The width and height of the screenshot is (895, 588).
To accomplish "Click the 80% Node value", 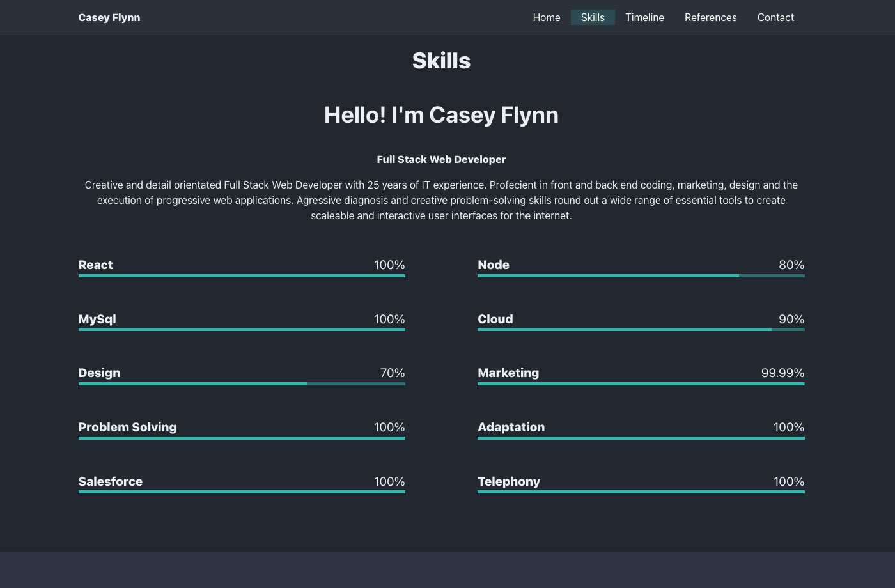I will [791, 265].
